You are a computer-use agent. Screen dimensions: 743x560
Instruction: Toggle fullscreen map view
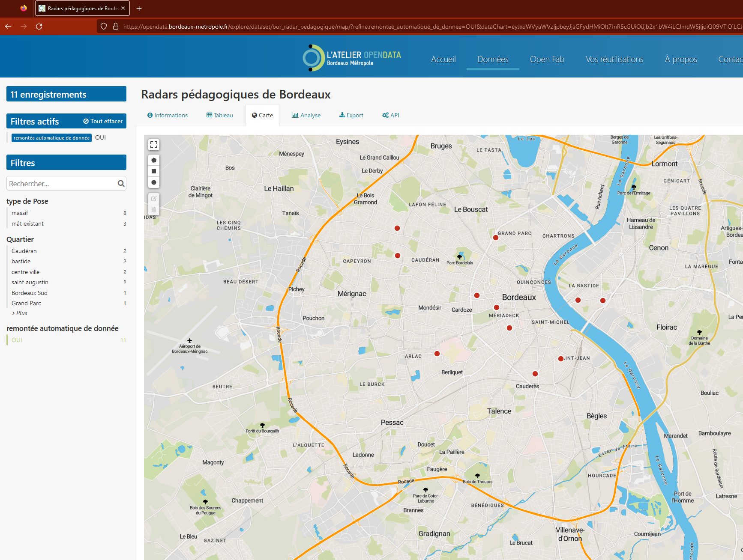154,145
